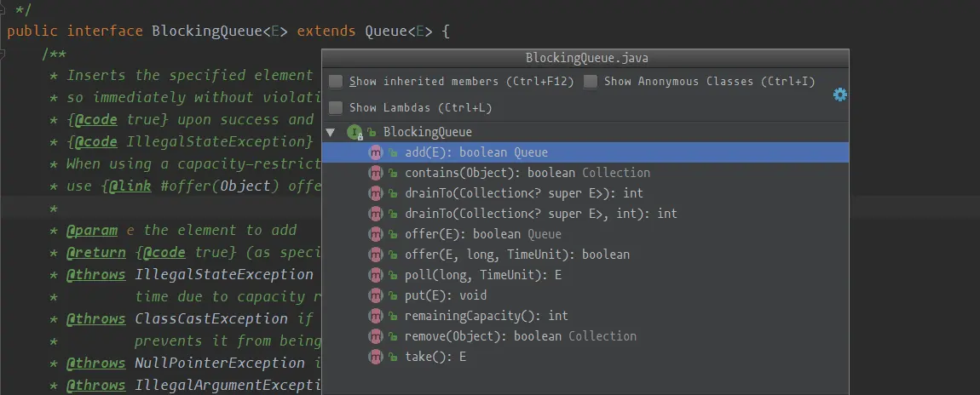
Task: Click the @return tag in Javadoc
Action: [x=96, y=252]
